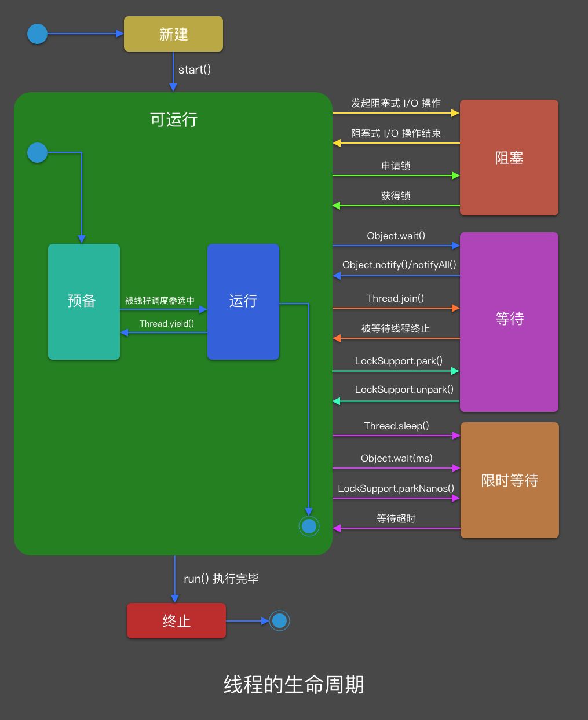Click the 线程的生命周期 diagram title
The width and height of the screenshot is (588, 720).
tap(294, 684)
